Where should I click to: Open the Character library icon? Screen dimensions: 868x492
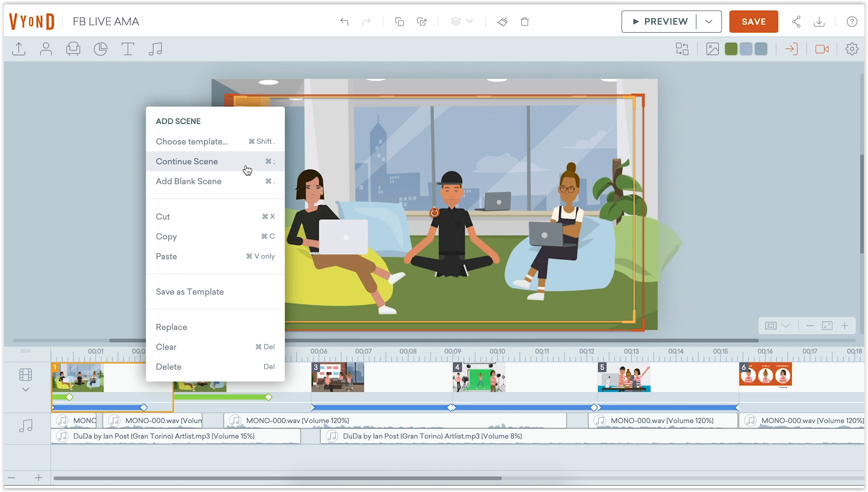pyautogui.click(x=46, y=49)
